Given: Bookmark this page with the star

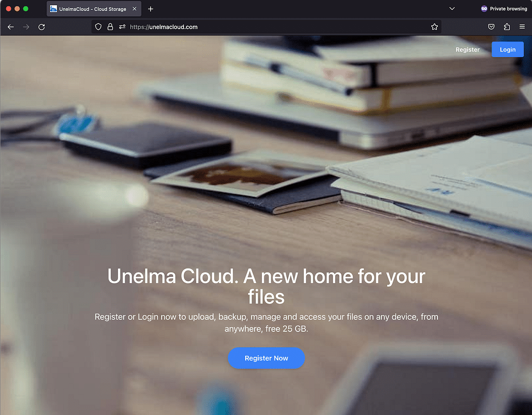Looking at the screenshot, I should coord(434,27).
